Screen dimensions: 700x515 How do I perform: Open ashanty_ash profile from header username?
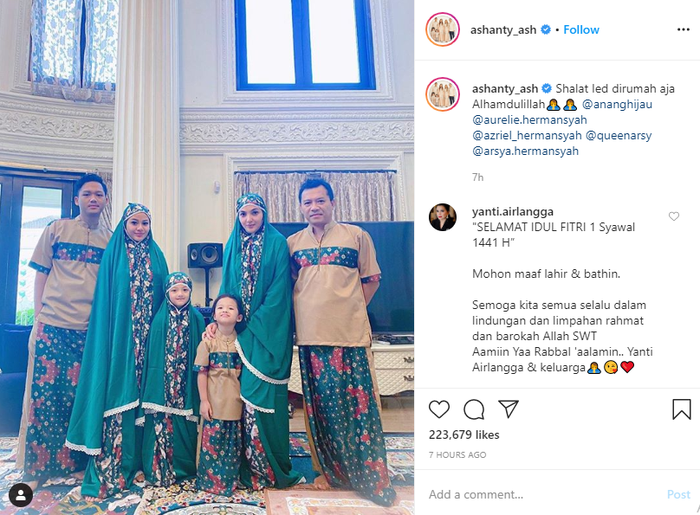click(x=503, y=30)
